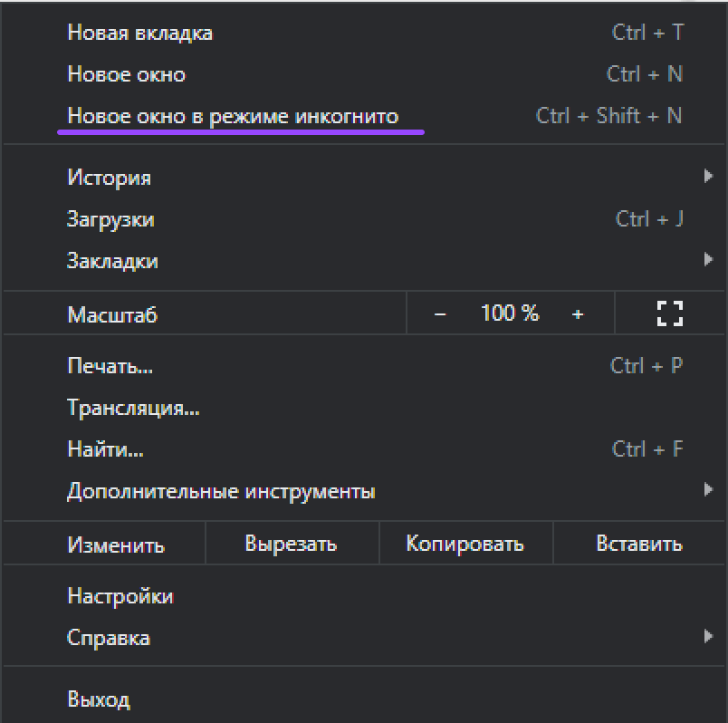Viewport: 728px width, 723px height.
Task: Click the 100 % zoom level value
Action: pos(509,313)
